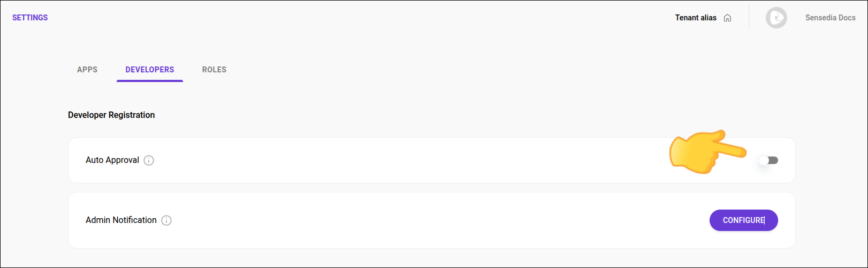
Task: Click the Developer Registration heading
Action: click(111, 115)
